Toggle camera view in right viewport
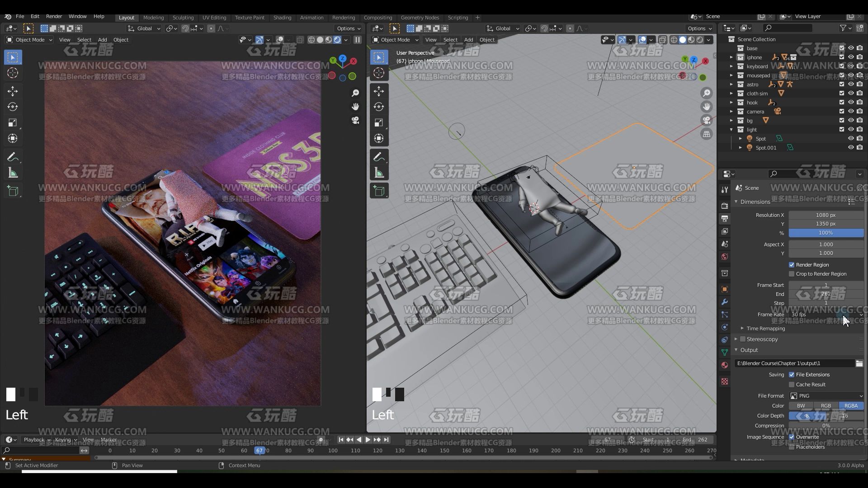 click(706, 121)
